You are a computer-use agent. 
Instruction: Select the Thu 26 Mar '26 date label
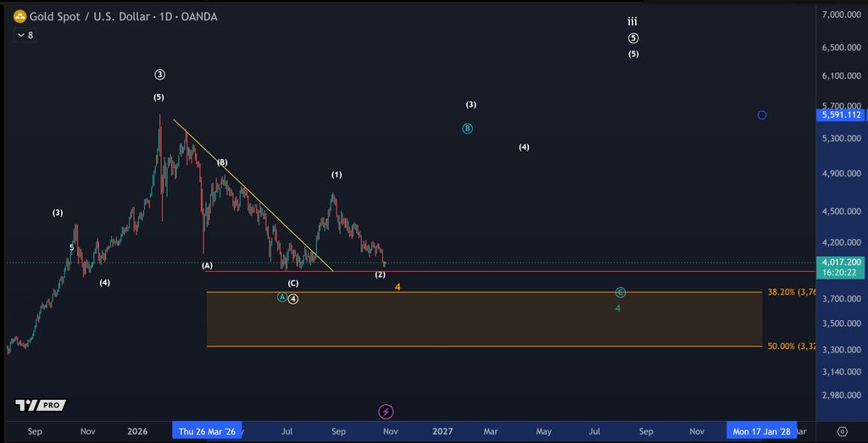pyautogui.click(x=207, y=431)
